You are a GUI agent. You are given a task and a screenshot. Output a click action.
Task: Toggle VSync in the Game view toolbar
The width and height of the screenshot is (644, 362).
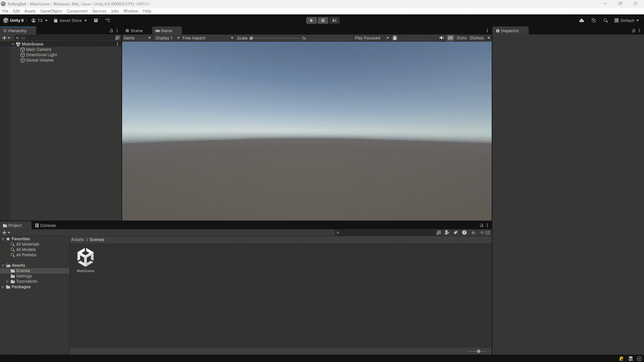click(x=450, y=38)
